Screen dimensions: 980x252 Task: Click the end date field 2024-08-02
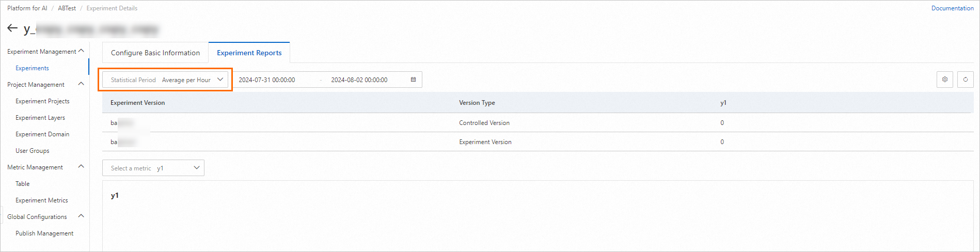(x=359, y=80)
